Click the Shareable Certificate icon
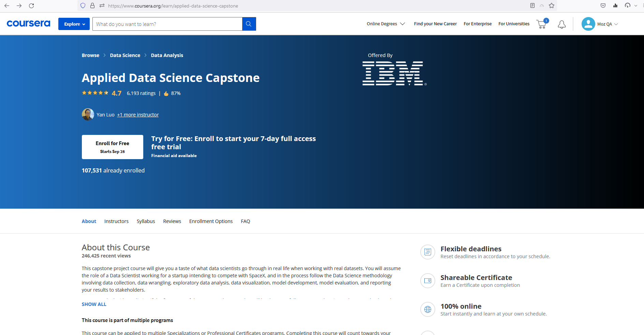This screenshot has width=644, height=335. tap(427, 281)
